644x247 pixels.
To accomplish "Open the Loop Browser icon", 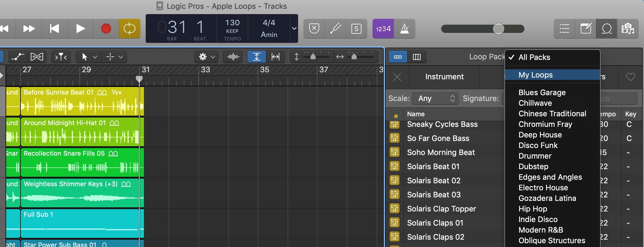I will 606,29.
